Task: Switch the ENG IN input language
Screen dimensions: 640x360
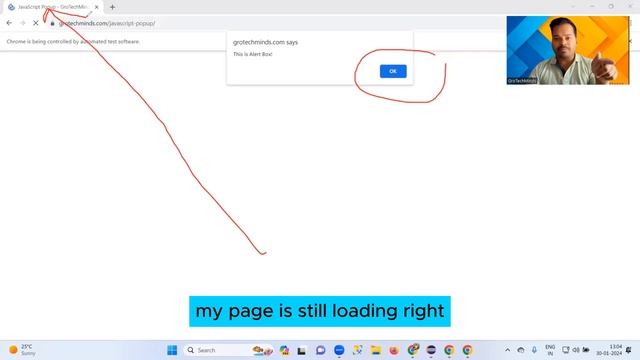Action: click(550, 350)
